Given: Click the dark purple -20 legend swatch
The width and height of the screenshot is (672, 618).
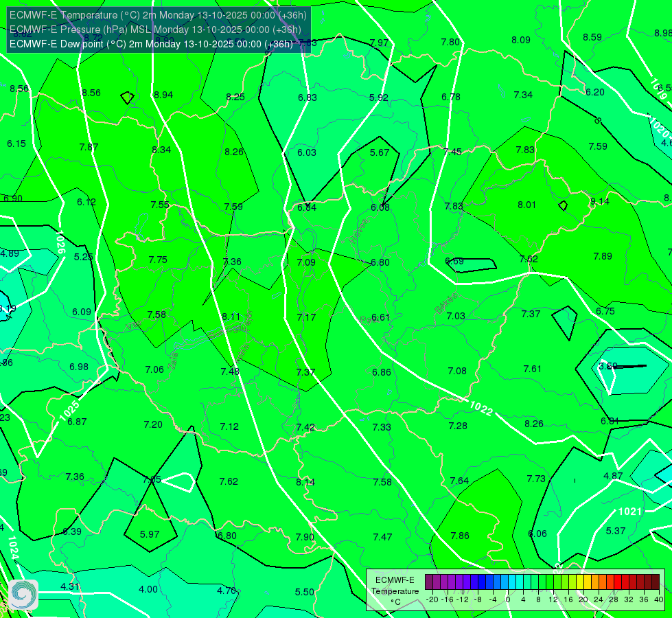Looking at the screenshot, I should tap(429, 582).
